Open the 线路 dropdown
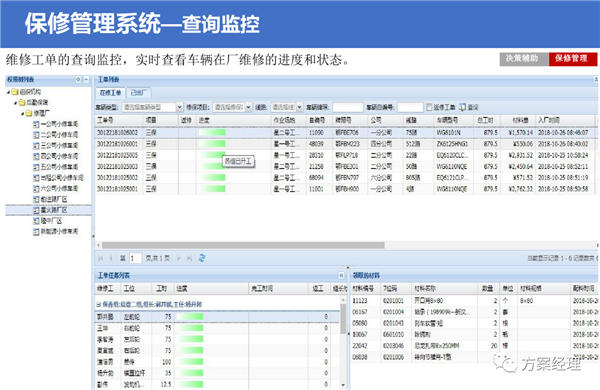This screenshot has height=390, width=600. tap(299, 108)
